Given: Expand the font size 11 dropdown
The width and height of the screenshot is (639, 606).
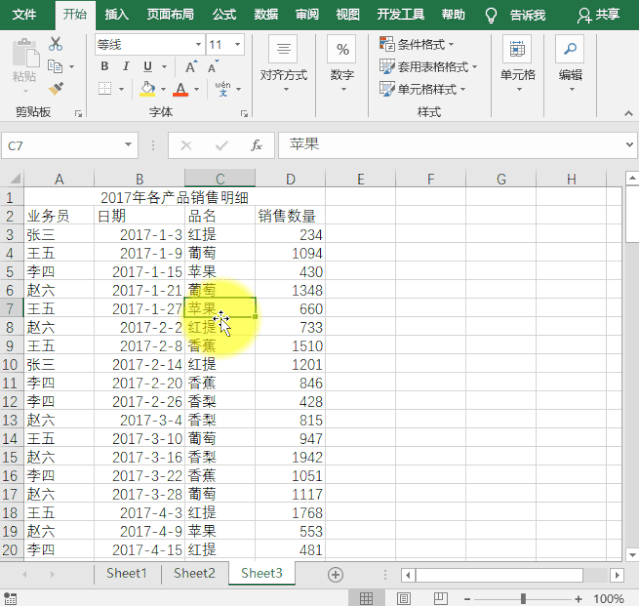Looking at the screenshot, I should click(x=236, y=45).
